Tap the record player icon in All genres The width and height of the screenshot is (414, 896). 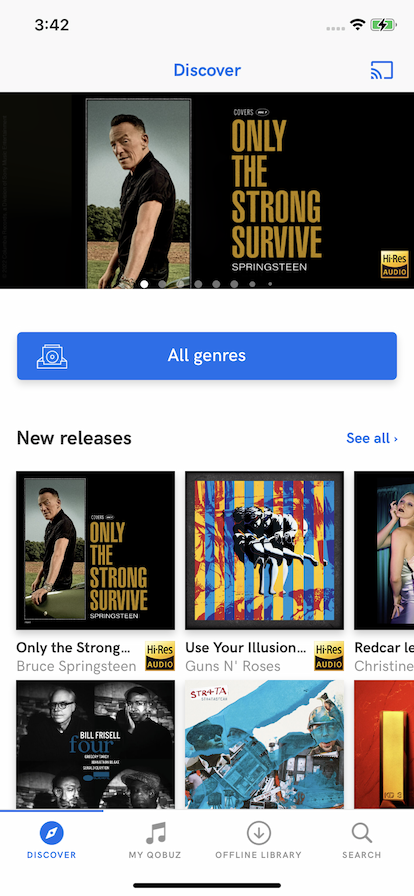(52, 356)
